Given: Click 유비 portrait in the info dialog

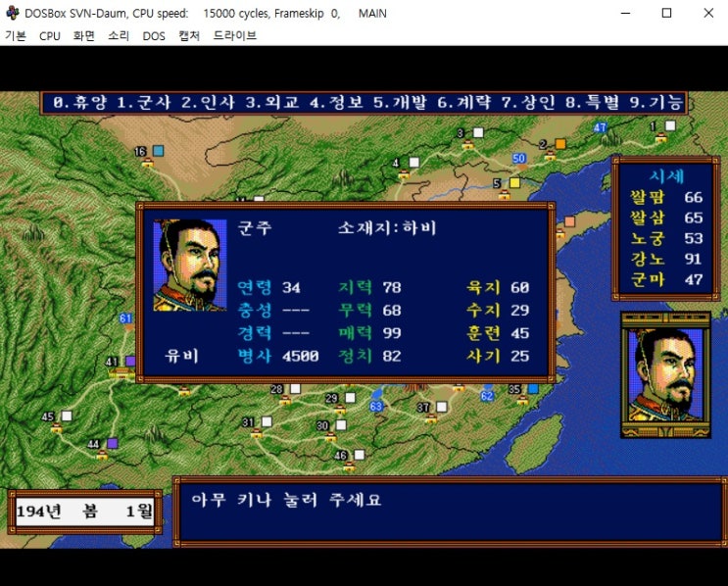Looking at the screenshot, I should 190,266.
